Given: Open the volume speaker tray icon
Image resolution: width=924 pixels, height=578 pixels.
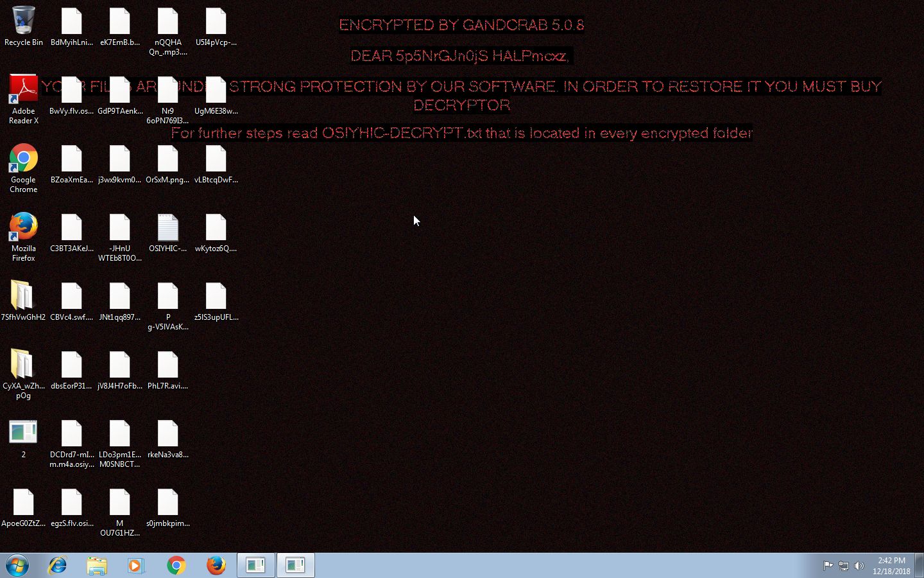Looking at the screenshot, I should pos(859,566).
